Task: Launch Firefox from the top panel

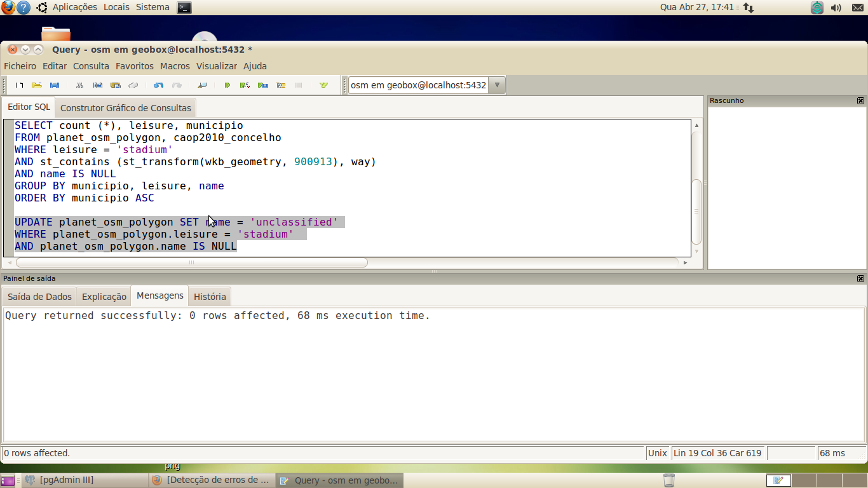Action: point(8,8)
